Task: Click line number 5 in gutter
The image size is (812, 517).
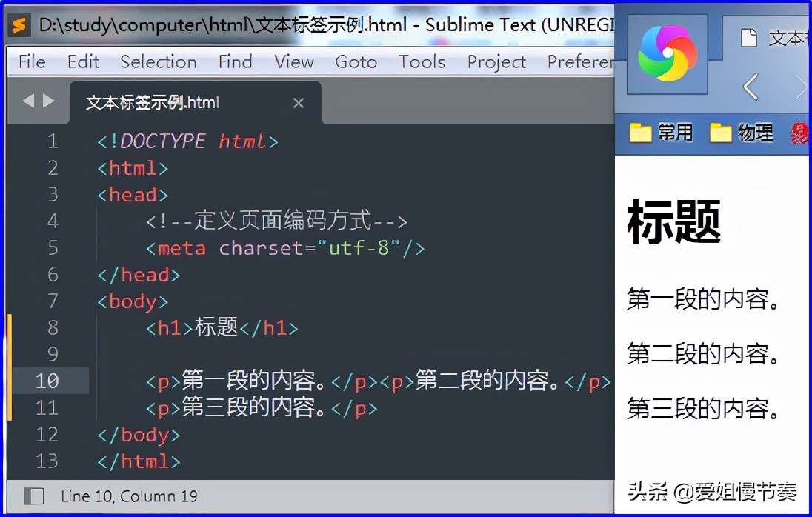Action: [53, 248]
